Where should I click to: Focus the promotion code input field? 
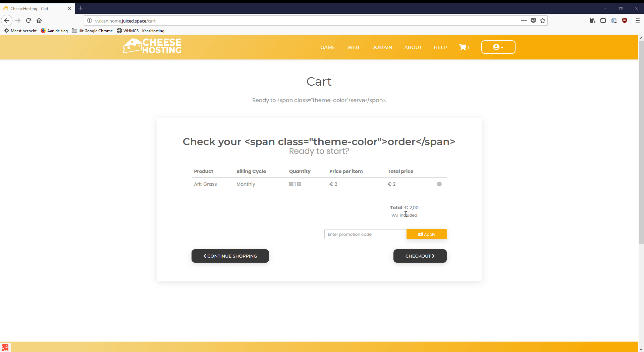coord(365,234)
